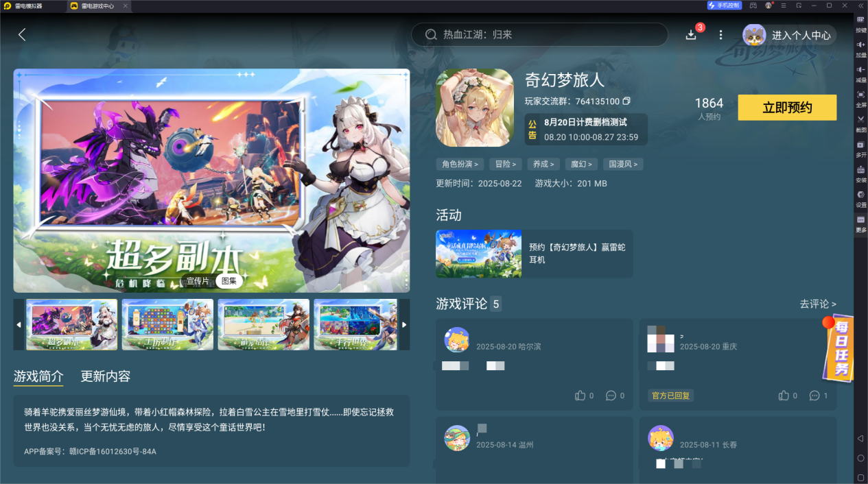Open the 进入个人中心 personal center button
The width and height of the screenshot is (868, 484).
[789, 35]
